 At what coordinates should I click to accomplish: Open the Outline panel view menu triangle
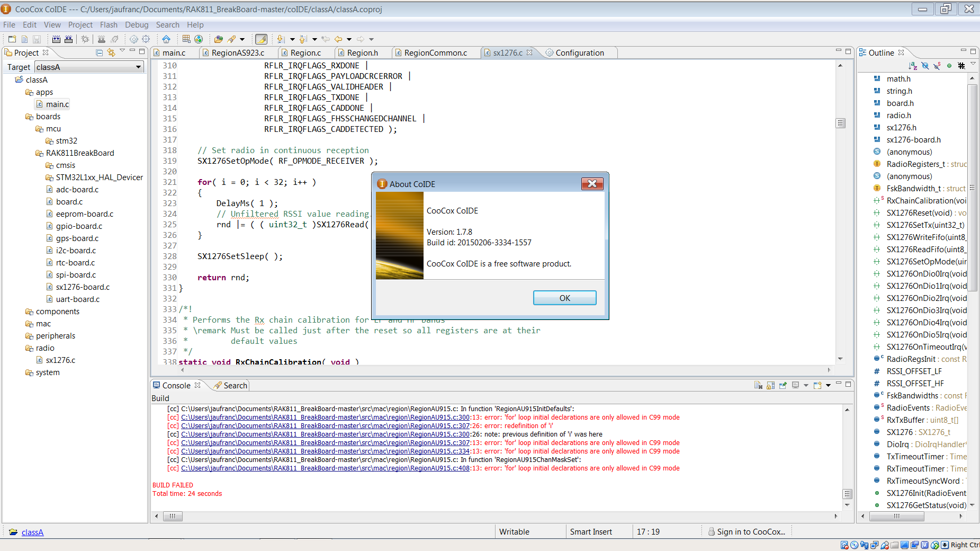[973, 64]
